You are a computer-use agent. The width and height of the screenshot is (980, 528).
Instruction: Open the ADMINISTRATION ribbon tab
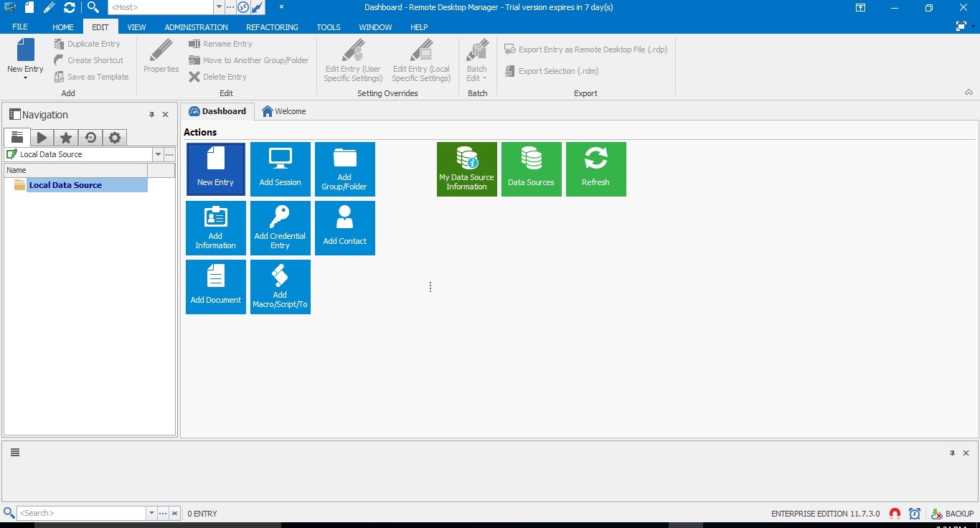pyautogui.click(x=196, y=27)
